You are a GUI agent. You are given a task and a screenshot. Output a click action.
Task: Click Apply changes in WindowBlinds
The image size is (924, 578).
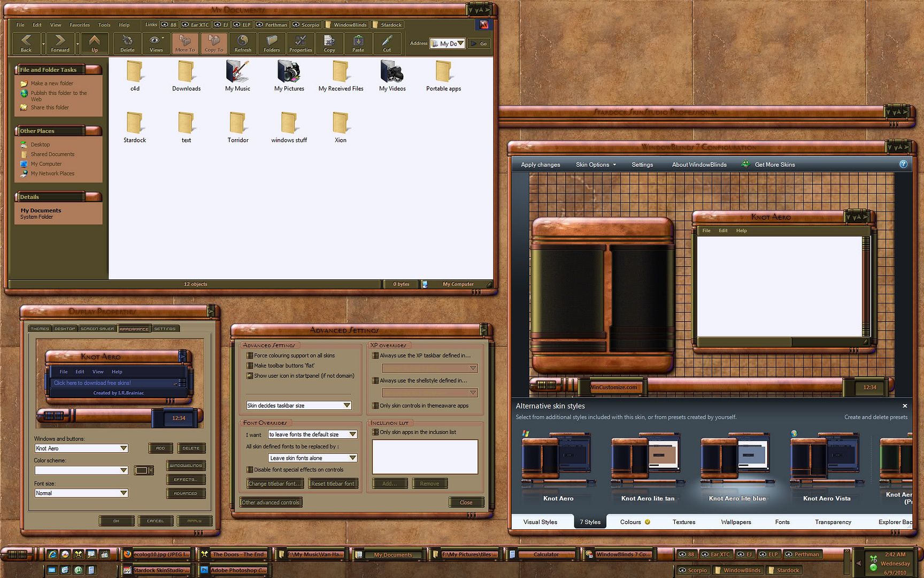click(x=541, y=165)
